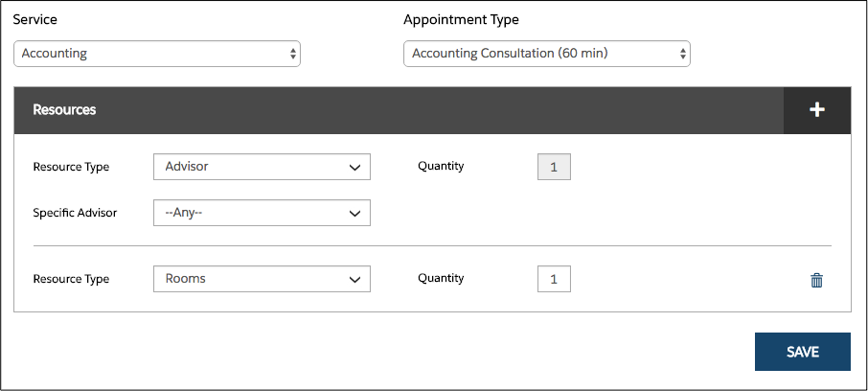
Task: Click Resource Type label beside Rooms
Action: click(x=71, y=279)
